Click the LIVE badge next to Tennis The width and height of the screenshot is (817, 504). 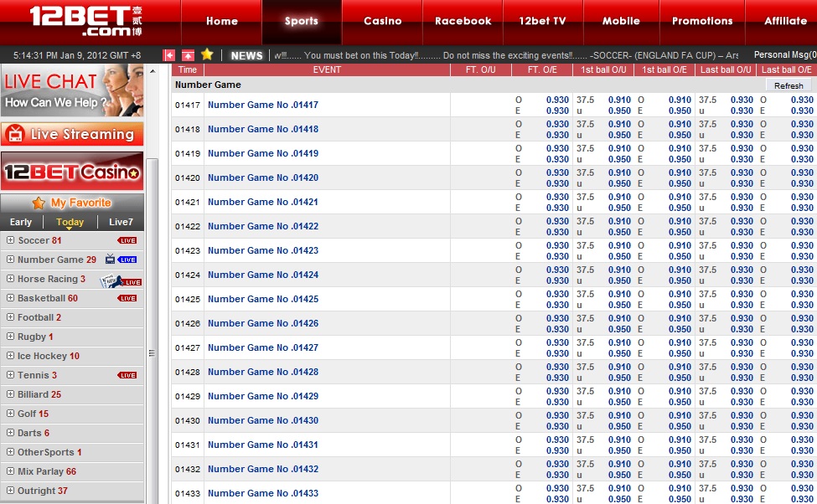point(127,375)
